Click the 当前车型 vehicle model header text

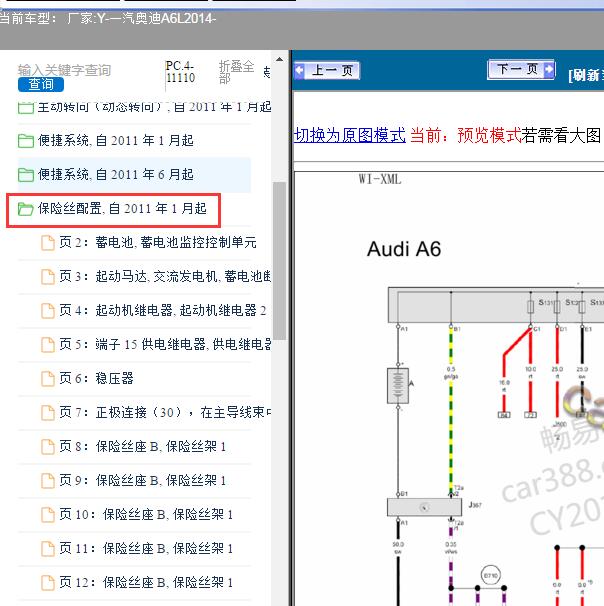pyautogui.click(x=107, y=18)
